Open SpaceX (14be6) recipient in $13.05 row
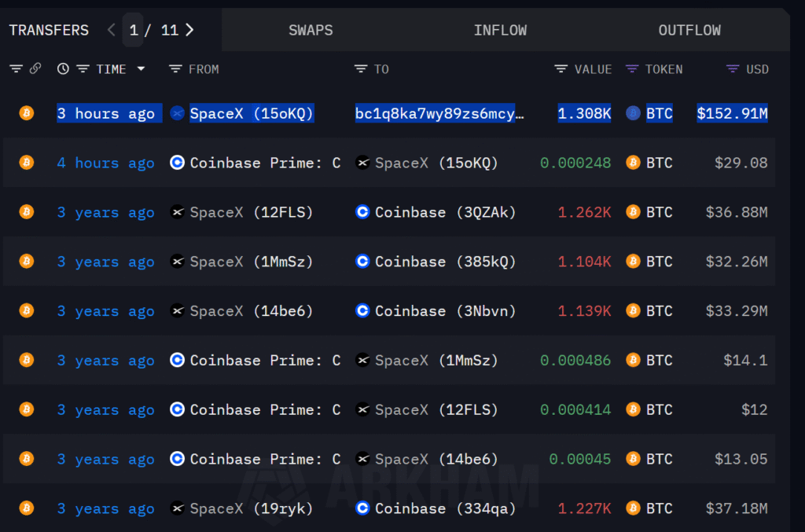Image resolution: width=805 pixels, height=532 pixels. pyautogui.click(x=437, y=459)
